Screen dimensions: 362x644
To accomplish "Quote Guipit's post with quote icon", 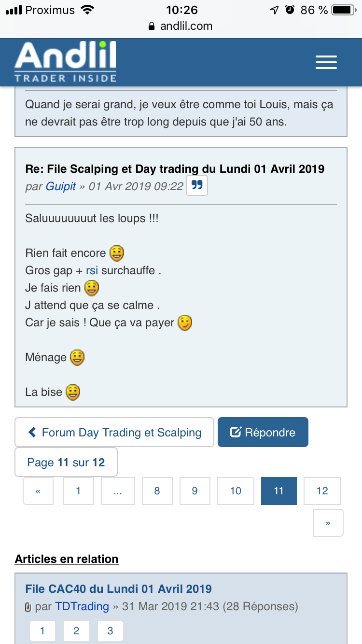I will [x=197, y=186].
